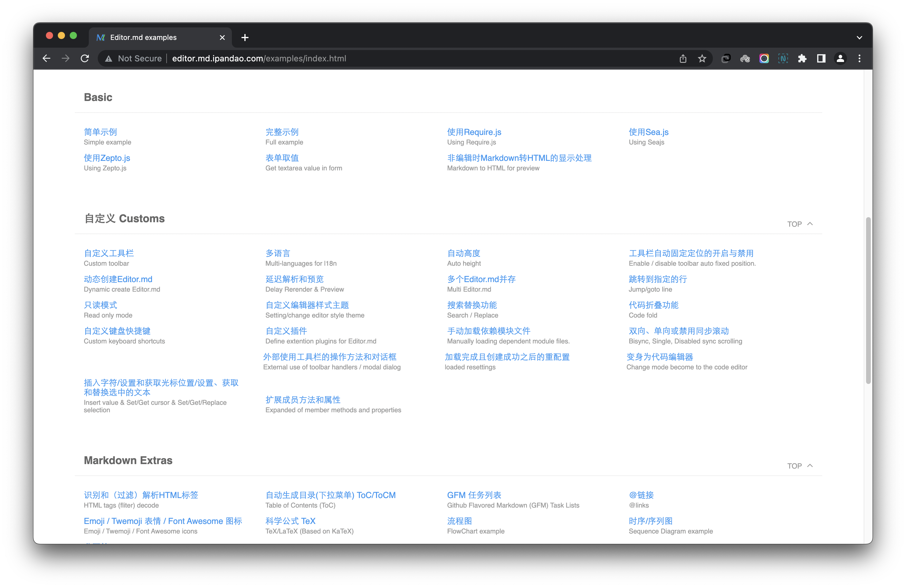Image resolution: width=906 pixels, height=588 pixels.
Task: Open the @链接 links example
Action: coord(641,495)
